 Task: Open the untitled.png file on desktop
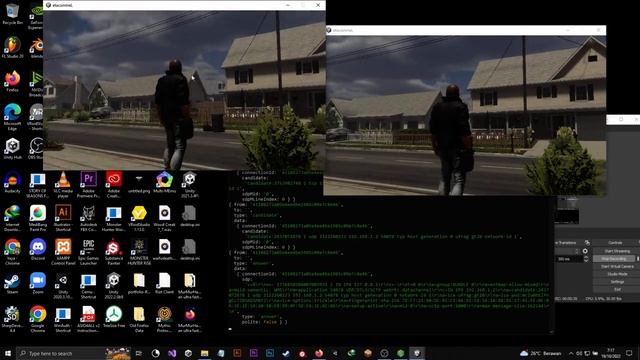(139, 183)
